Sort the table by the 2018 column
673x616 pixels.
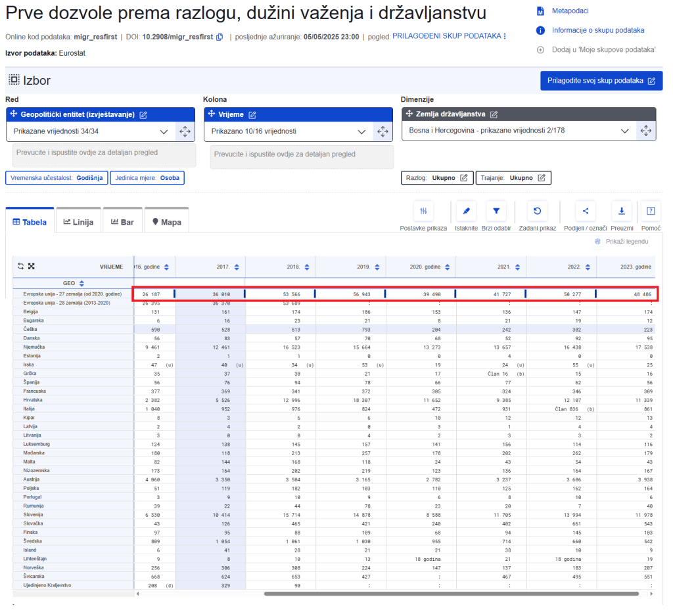click(307, 267)
